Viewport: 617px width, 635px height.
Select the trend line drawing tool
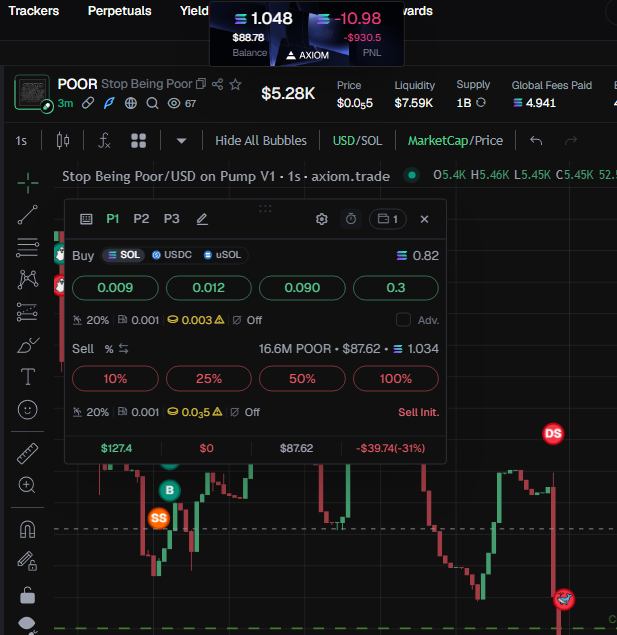(28, 215)
